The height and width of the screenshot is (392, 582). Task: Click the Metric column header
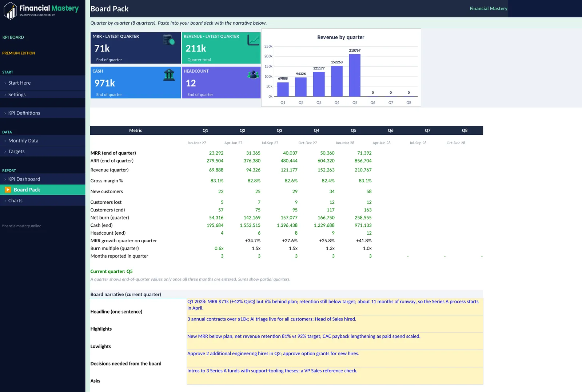coord(136,130)
